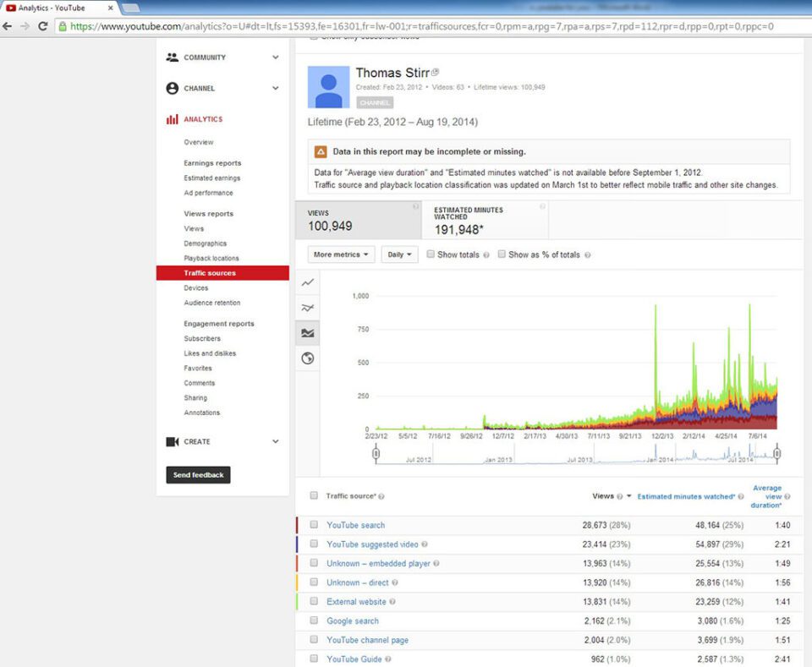
Task: Click the Thomas Stirr channel avatar
Action: 328,87
